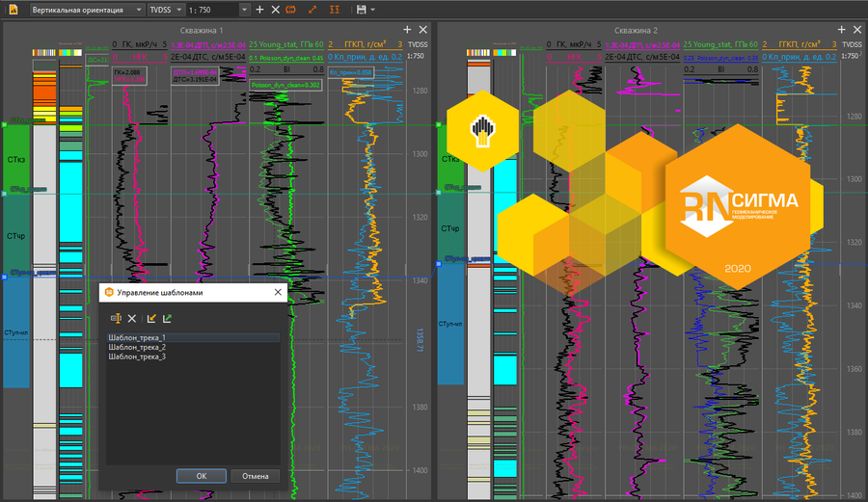
Task: Add a track in Скважина 2 panel
Action: (x=842, y=31)
